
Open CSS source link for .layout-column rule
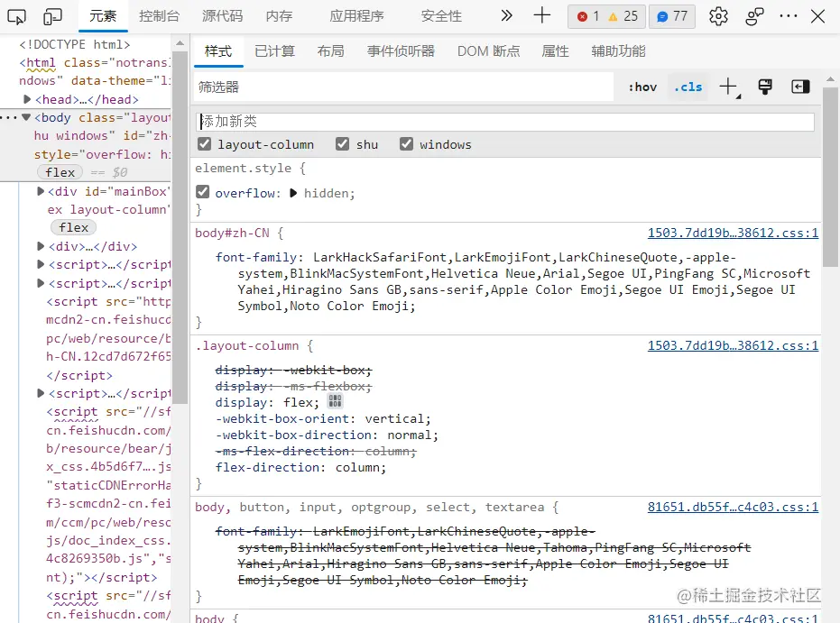tap(733, 345)
